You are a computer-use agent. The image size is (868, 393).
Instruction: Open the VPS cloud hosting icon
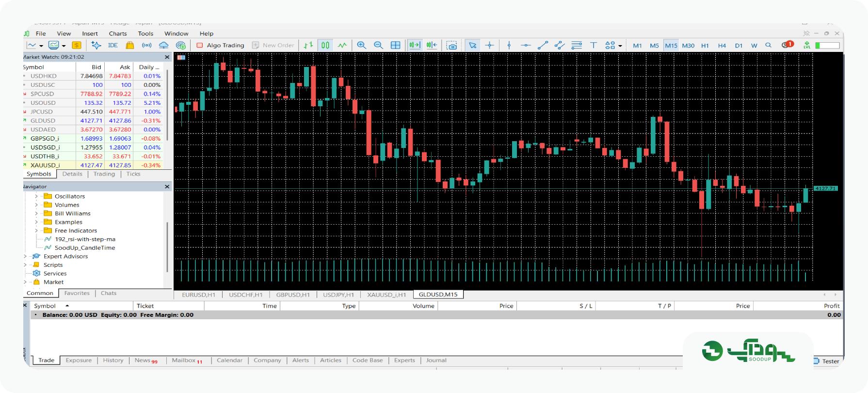pyautogui.click(x=164, y=45)
